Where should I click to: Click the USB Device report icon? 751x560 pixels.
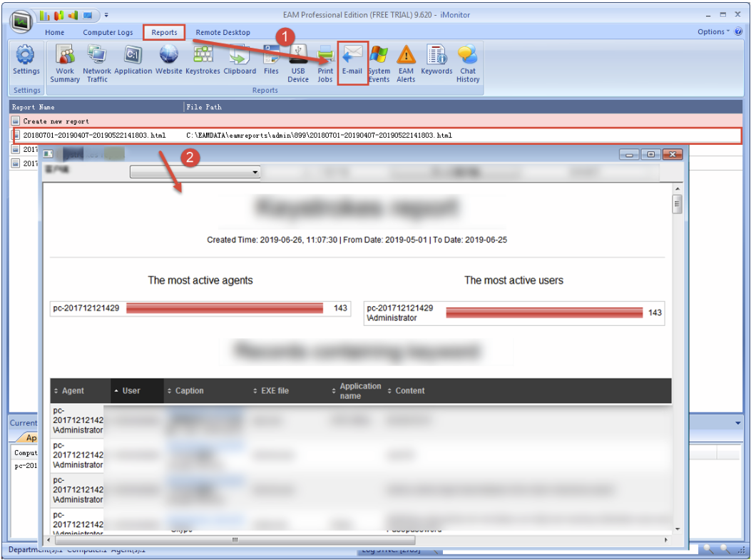click(298, 63)
